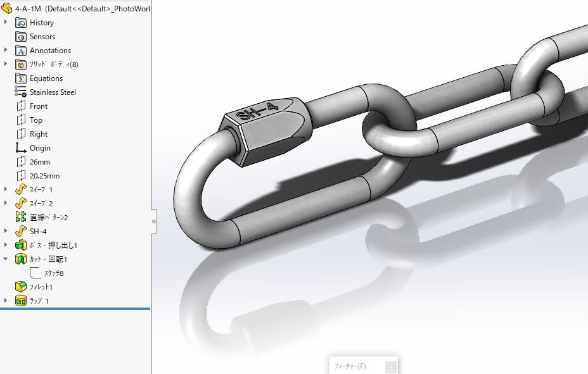Viewport: 588px width, 374px height.
Task: Click the フィーチャー(F) toolbar label
Action: coord(350,366)
